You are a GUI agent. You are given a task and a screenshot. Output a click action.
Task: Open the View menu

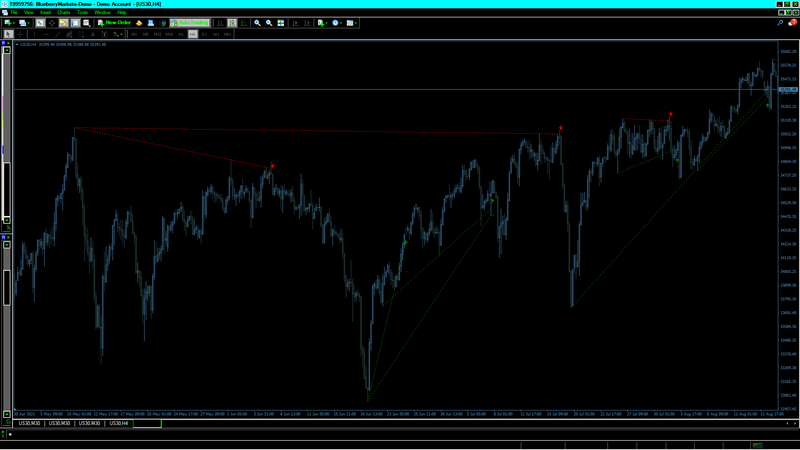coord(29,12)
